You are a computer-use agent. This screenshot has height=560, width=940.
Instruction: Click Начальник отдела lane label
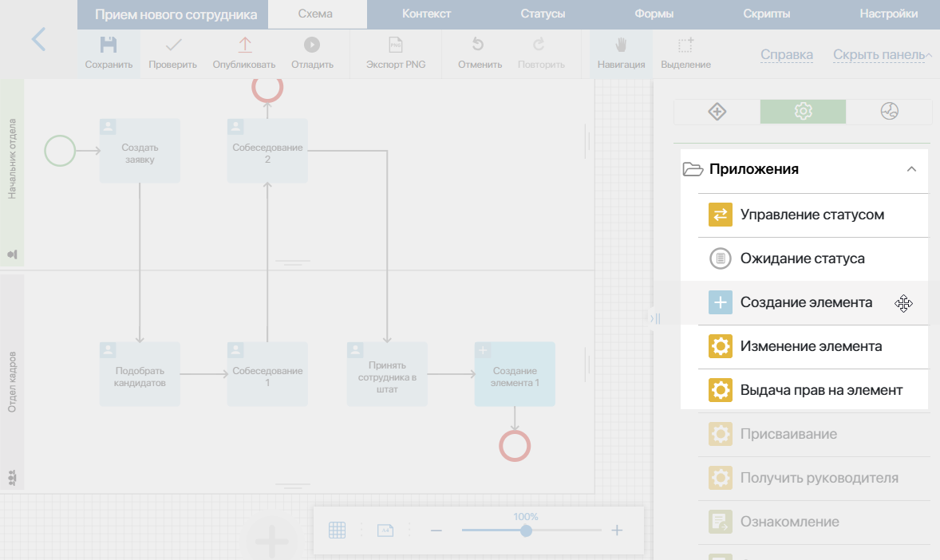[x=12, y=159]
